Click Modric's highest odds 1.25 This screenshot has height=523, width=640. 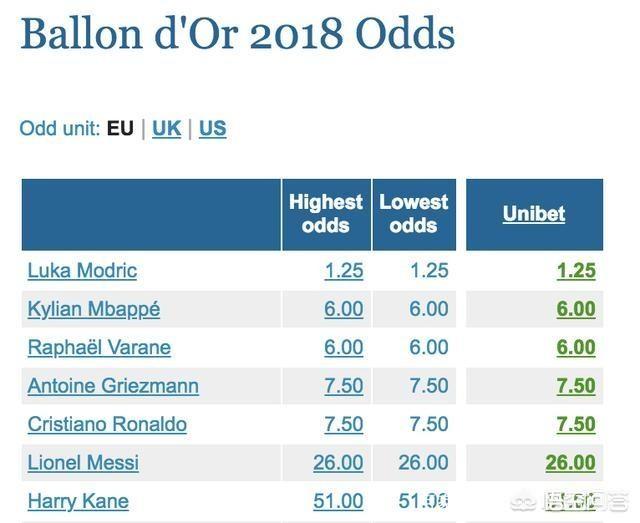[343, 270]
